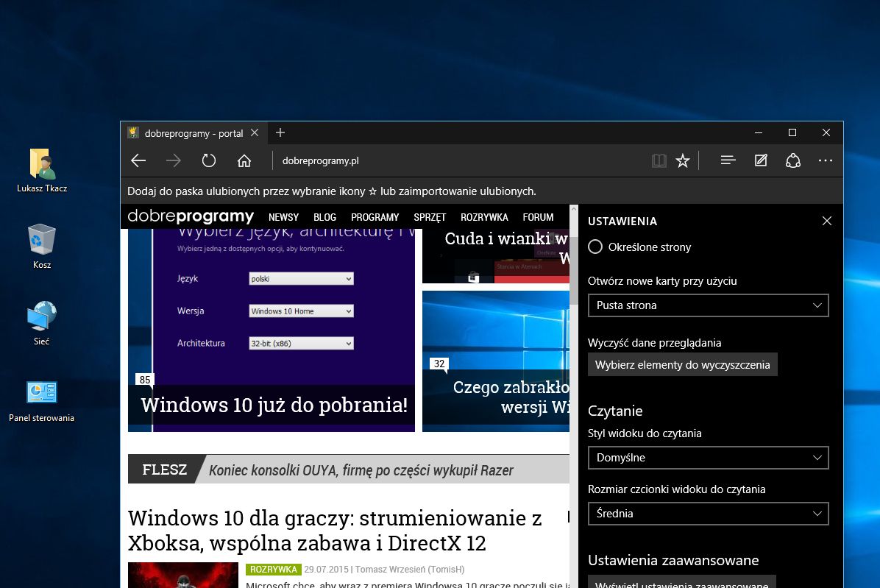Click the FLESZ section label
This screenshot has height=588, width=880.
pos(164,470)
